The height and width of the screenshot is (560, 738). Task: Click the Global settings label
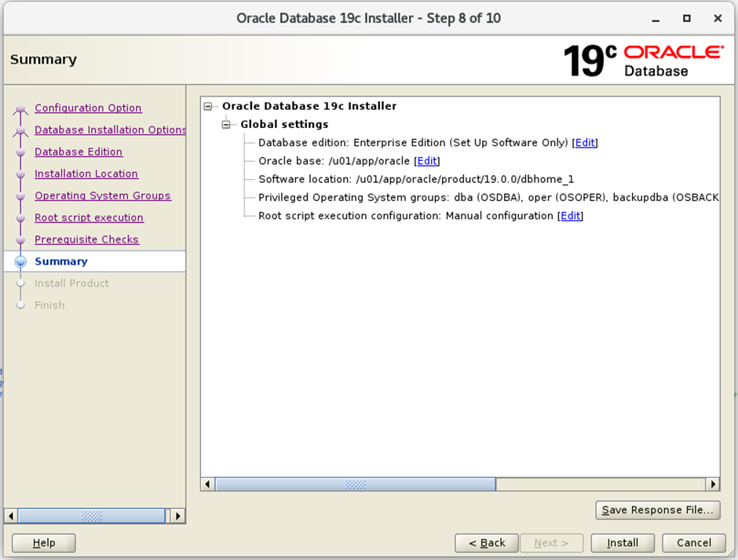click(x=284, y=124)
